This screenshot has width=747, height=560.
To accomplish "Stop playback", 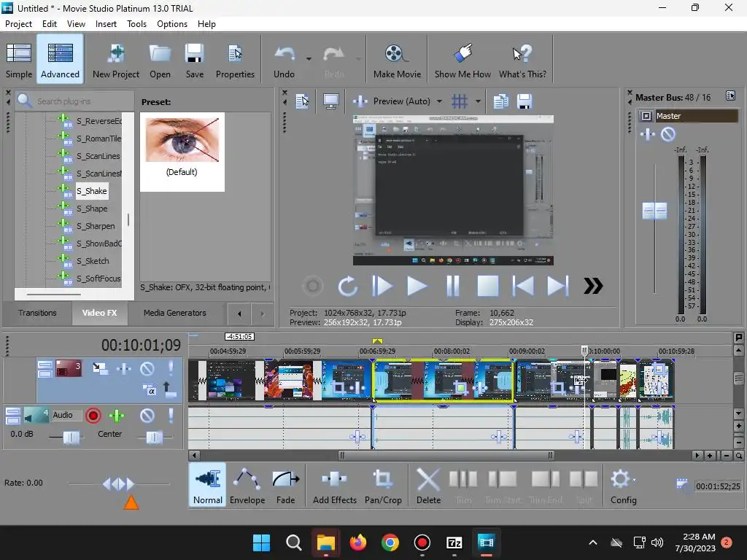I will pos(487,286).
